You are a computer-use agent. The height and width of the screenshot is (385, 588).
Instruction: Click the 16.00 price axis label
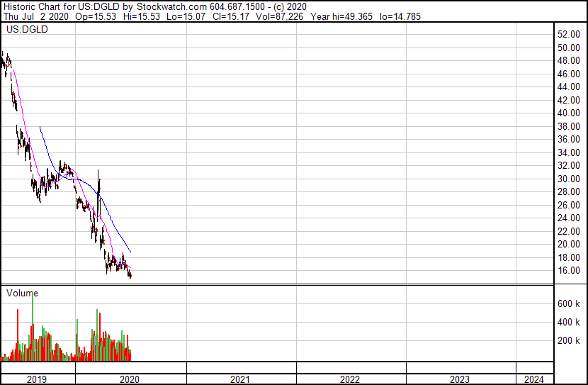pos(568,271)
